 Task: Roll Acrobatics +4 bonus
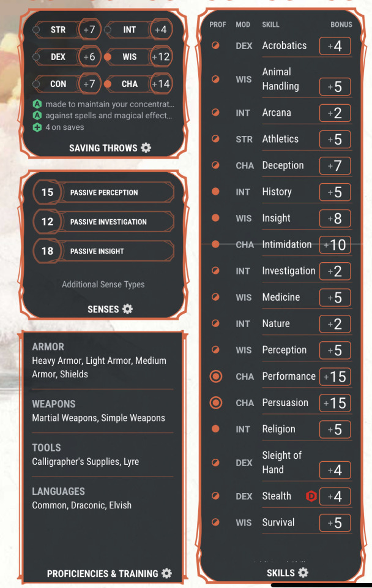click(x=335, y=47)
